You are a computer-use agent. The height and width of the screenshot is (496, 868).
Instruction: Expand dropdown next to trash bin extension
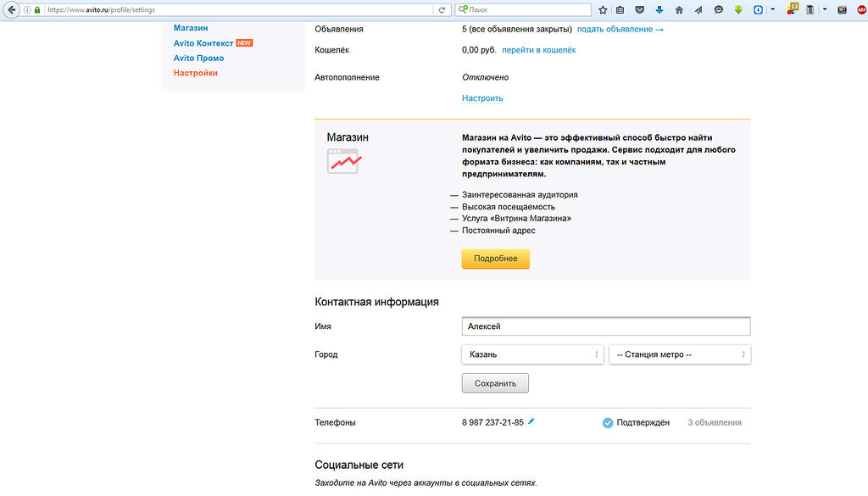point(825,9)
